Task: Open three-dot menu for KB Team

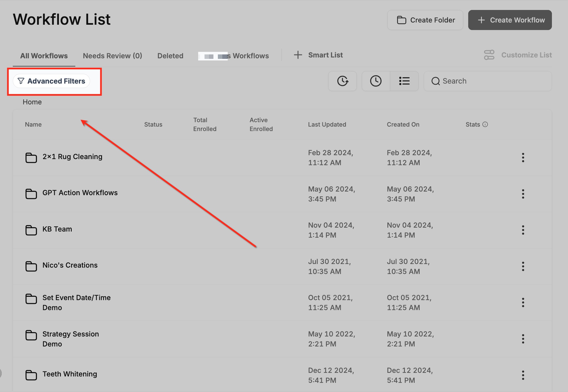Action: point(523,230)
